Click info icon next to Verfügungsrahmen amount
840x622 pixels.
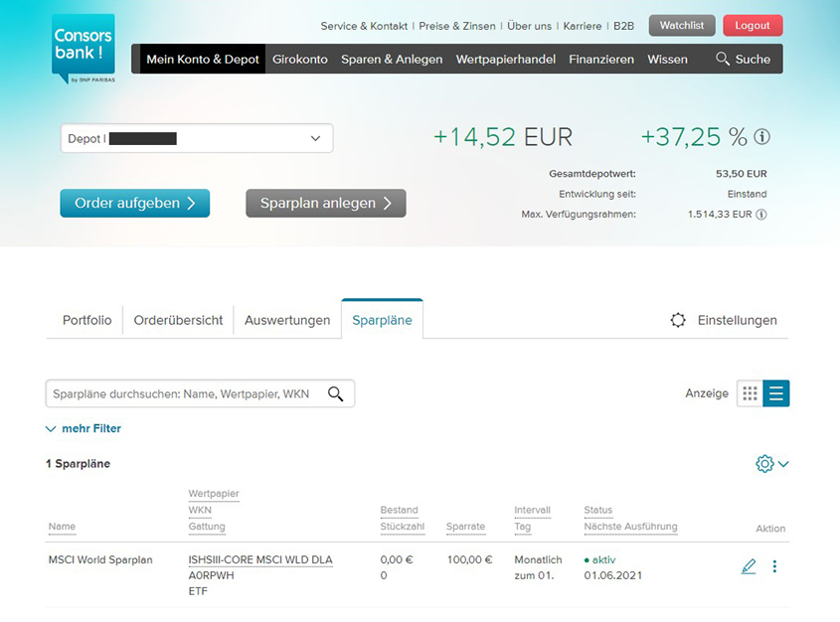761,215
